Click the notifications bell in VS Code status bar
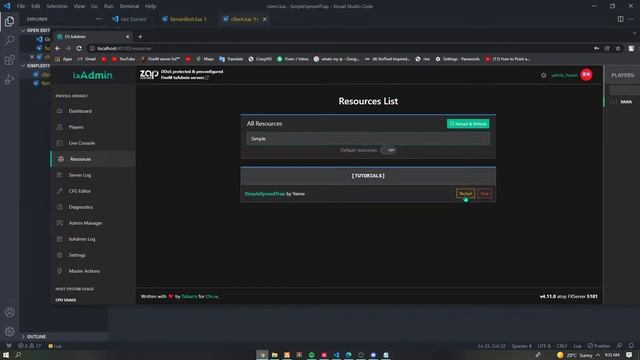640x360 pixels. point(631,346)
